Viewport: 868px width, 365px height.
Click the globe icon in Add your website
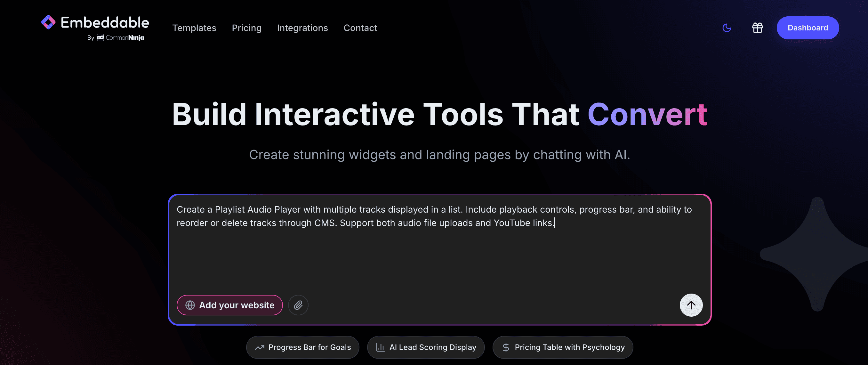pyautogui.click(x=190, y=305)
